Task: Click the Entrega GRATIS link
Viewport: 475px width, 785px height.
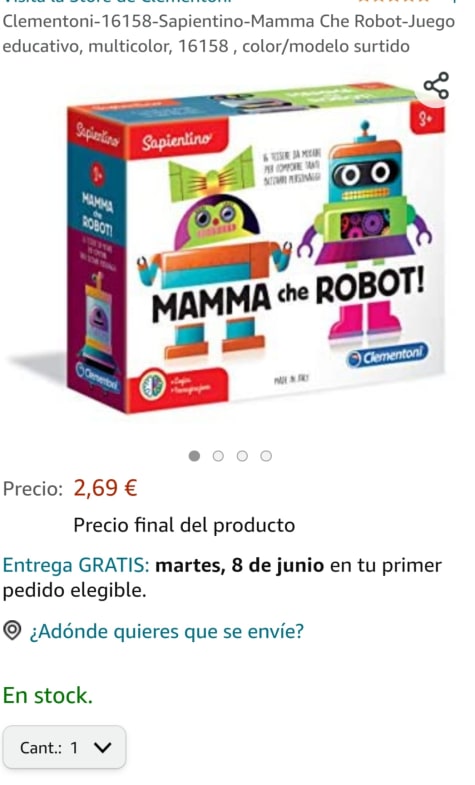Action: pos(76,565)
